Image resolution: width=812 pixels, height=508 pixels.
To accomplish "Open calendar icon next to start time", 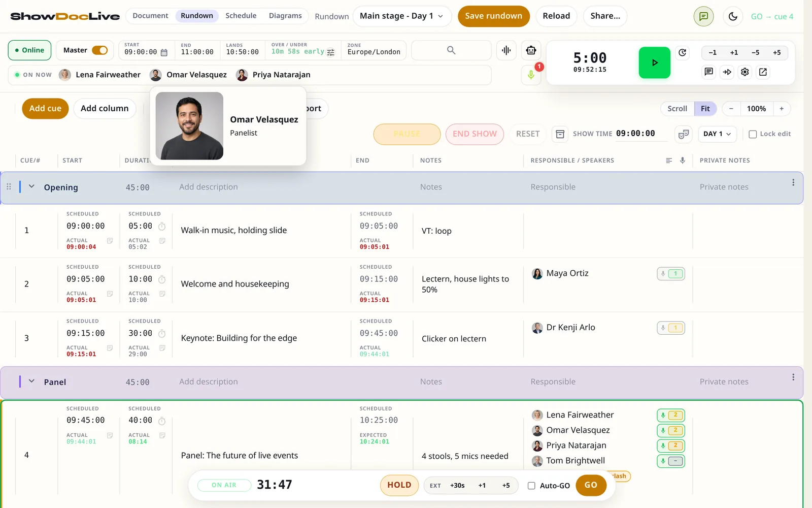I will (x=164, y=52).
